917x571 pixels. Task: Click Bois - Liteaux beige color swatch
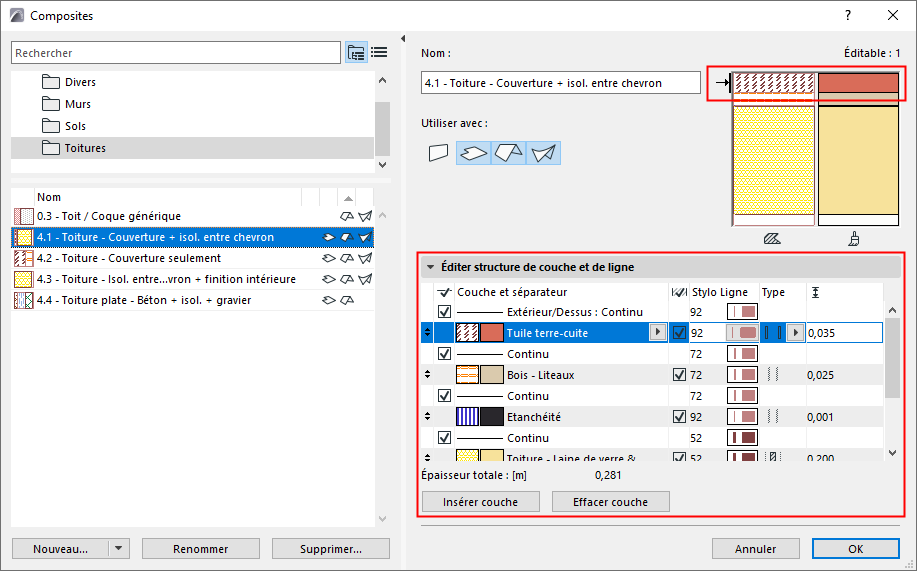(x=492, y=375)
